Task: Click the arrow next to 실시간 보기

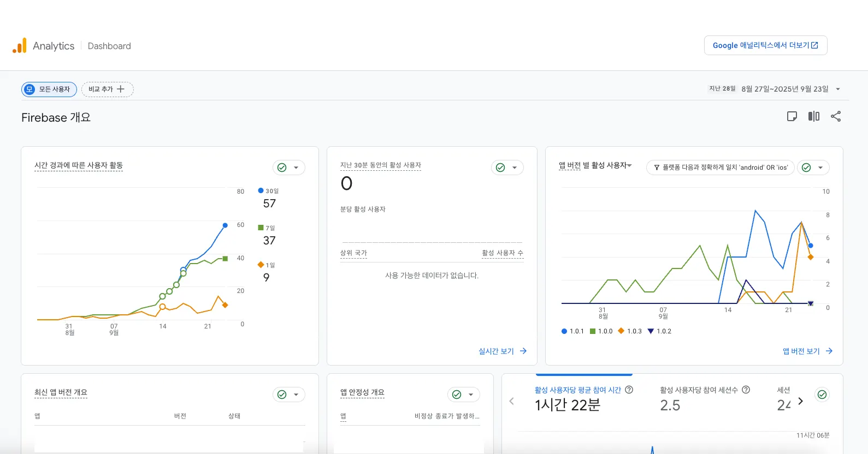Action: pos(523,351)
